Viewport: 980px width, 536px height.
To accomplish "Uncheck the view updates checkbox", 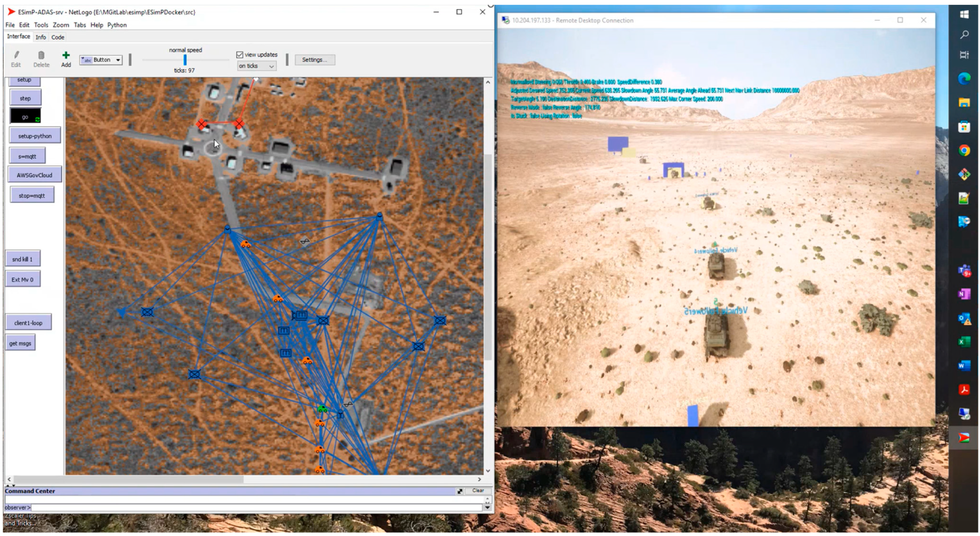I will [x=240, y=55].
